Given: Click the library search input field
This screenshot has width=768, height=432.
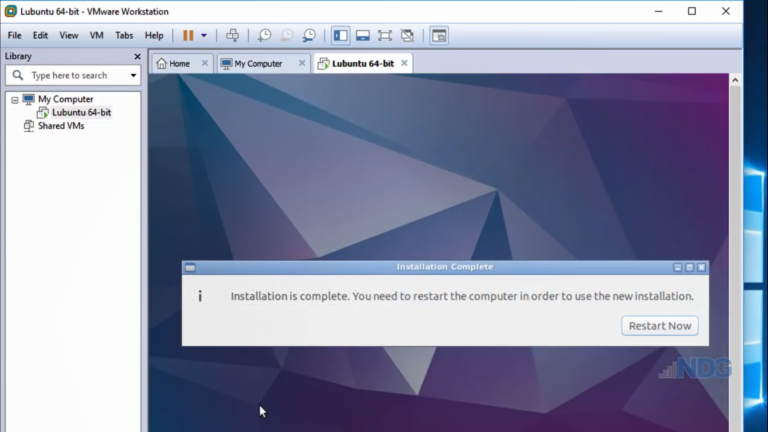Looking at the screenshot, I should coord(73,75).
